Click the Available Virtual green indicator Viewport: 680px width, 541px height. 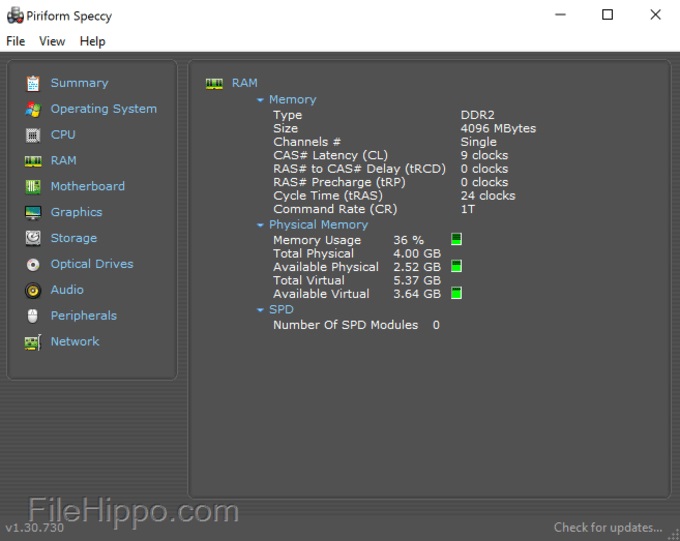pyautogui.click(x=456, y=293)
